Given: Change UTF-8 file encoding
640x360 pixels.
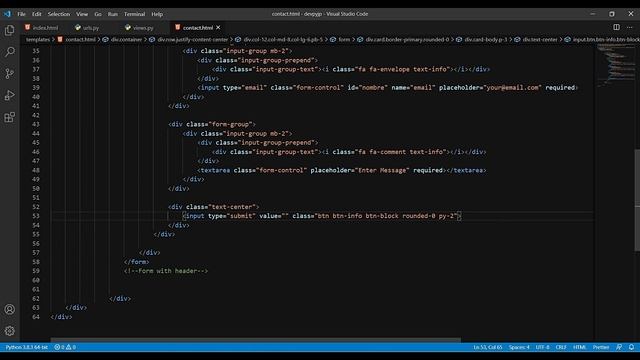Looking at the screenshot, I should coord(542,347).
